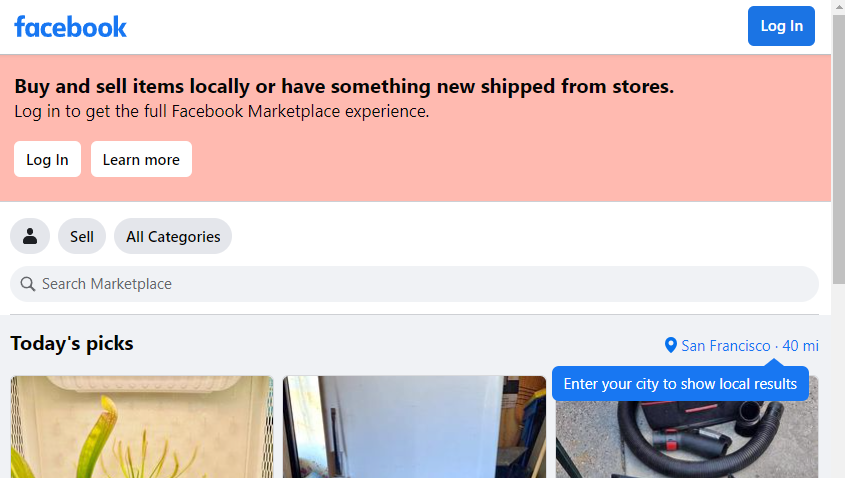This screenshot has width=845, height=478.
Task: Expand the All Categories list
Action: [x=173, y=237]
